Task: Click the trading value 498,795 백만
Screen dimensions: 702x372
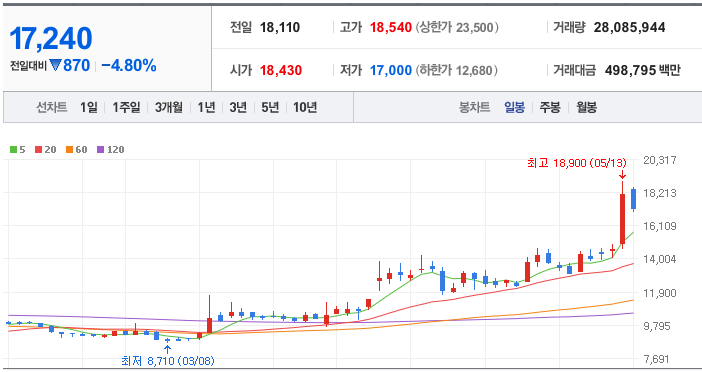Action: click(642, 70)
